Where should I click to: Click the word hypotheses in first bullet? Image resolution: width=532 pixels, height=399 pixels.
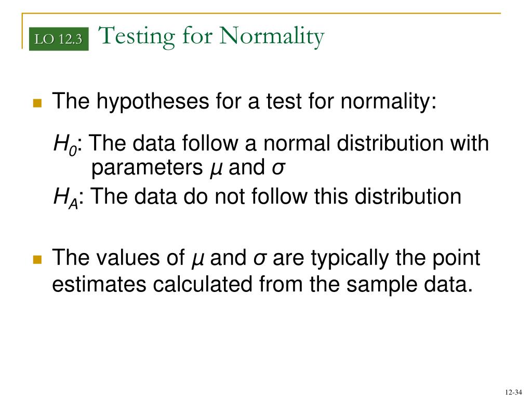click(x=153, y=101)
